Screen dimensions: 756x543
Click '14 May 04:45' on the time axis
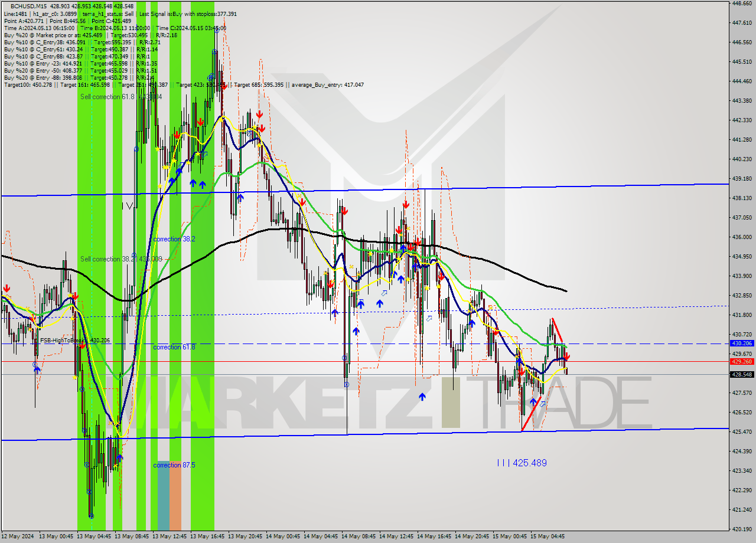(320, 537)
